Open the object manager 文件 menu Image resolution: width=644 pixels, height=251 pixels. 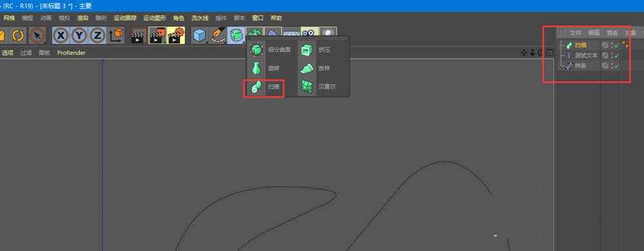[576, 33]
